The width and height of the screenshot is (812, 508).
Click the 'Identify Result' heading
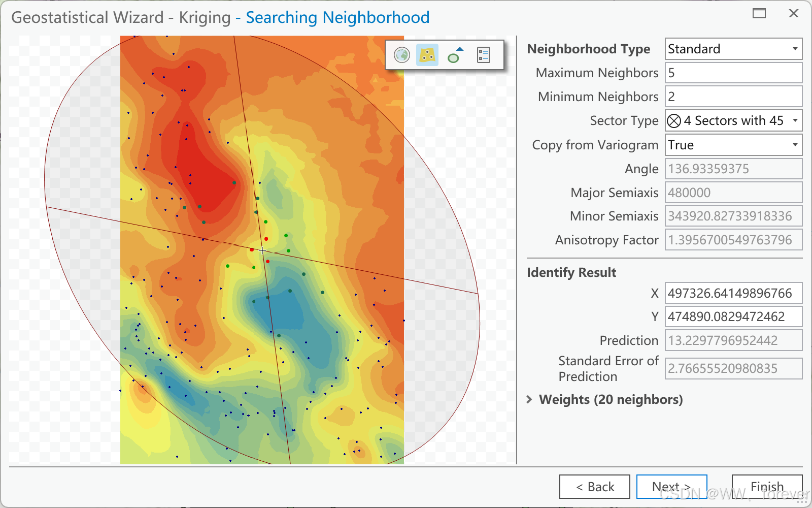tap(571, 272)
